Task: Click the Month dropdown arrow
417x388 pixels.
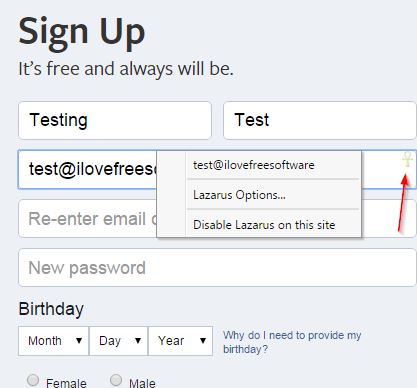Action: (x=79, y=341)
